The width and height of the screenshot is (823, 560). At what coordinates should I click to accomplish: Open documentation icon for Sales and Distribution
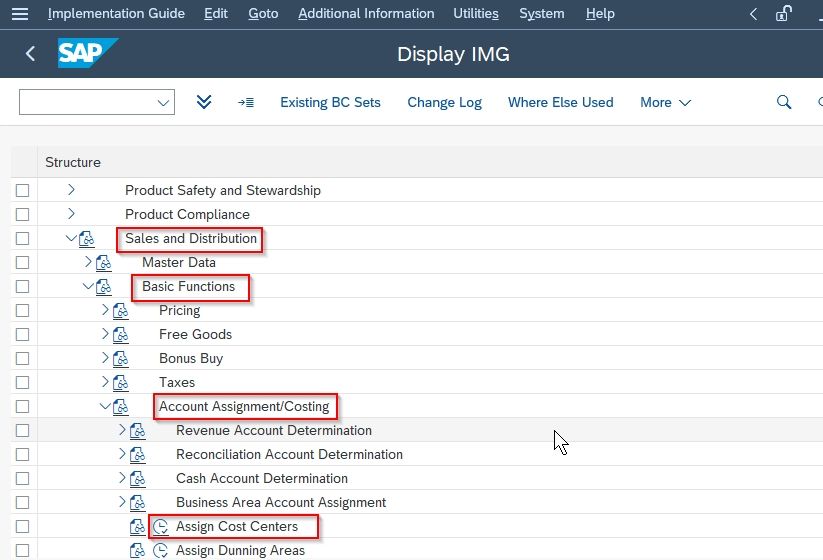point(87,239)
